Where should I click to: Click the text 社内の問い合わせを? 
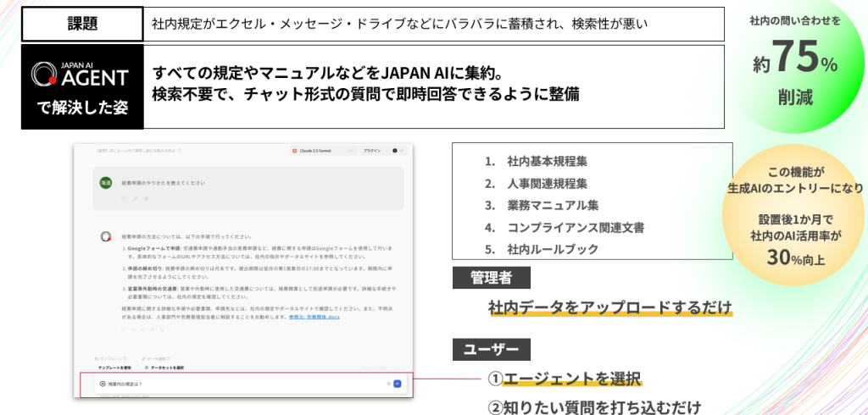click(x=794, y=21)
